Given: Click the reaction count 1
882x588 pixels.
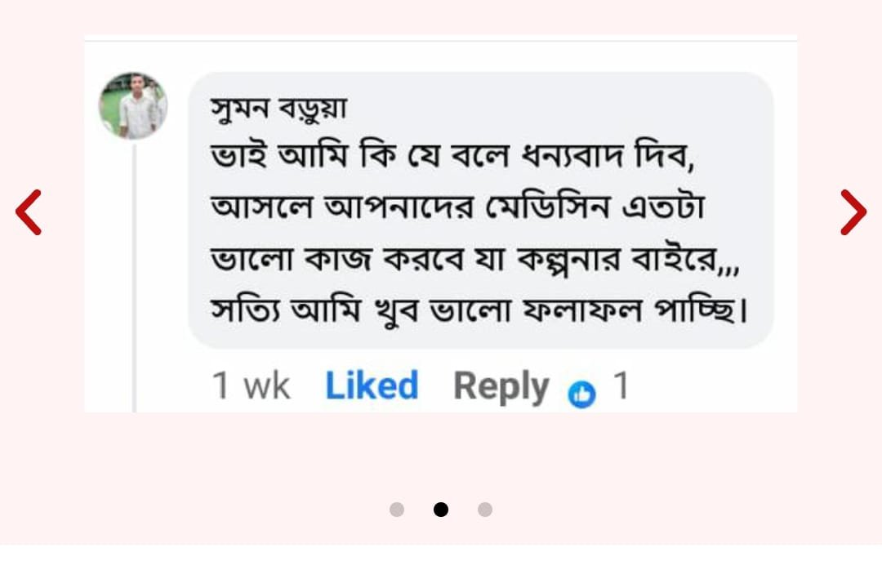Looking at the screenshot, I should [621, 386].
